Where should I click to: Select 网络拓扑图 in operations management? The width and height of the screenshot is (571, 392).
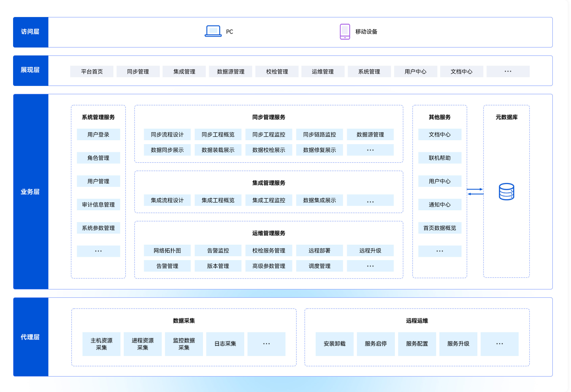[x=167, y=250]
